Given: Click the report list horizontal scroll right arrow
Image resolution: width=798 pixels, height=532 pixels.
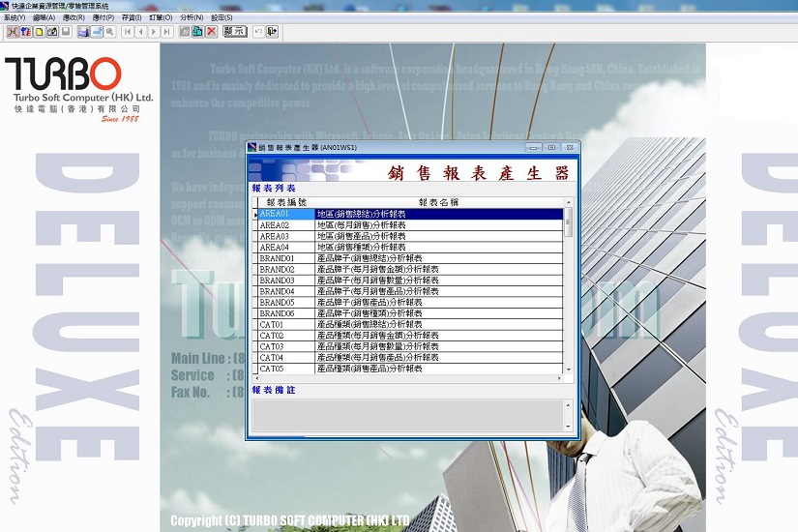Looking at the screenshot, I should [x=559, y=378].
